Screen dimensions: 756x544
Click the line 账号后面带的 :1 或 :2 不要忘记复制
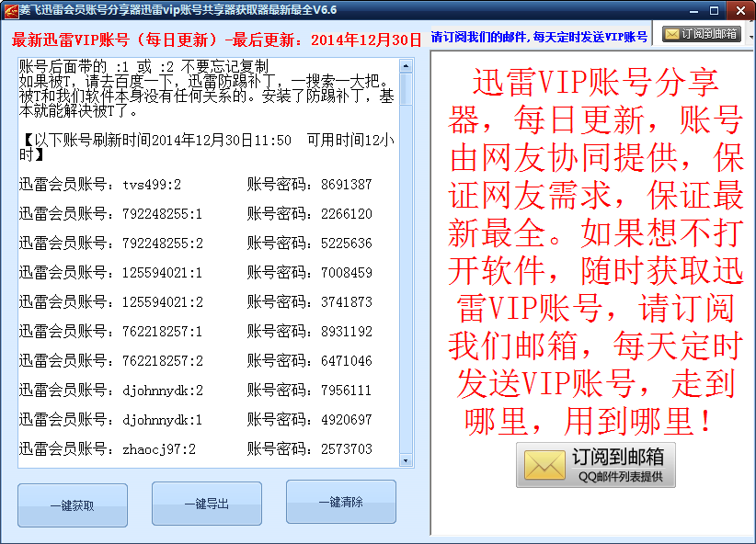click(143, 66)
